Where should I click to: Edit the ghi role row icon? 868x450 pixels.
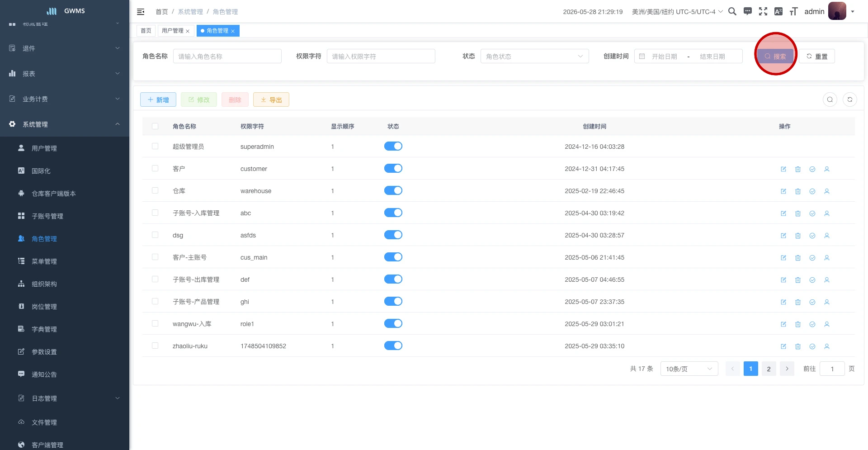click(x=783, y=302)
